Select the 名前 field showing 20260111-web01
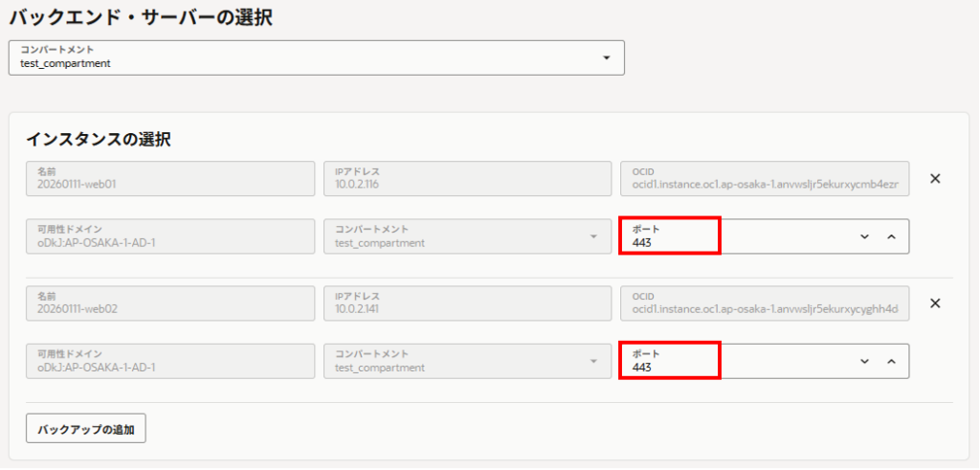 pos(170,178)
